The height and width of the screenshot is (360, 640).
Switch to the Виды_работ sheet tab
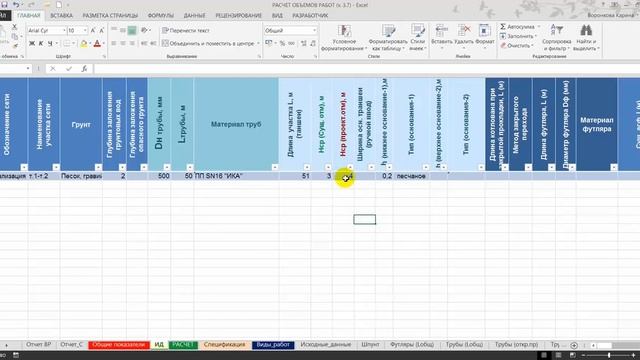273,345
